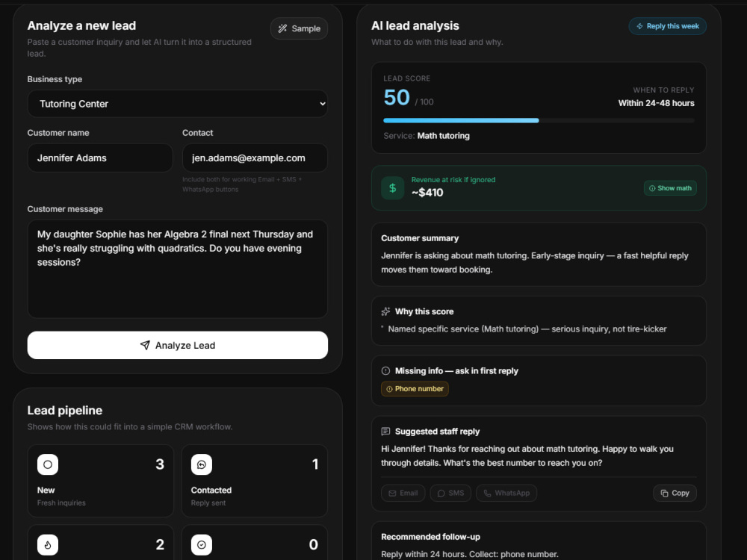Screen dimensions: 747x560
Task: Click the Contacted count value 1
Action: tap(315, 464)
